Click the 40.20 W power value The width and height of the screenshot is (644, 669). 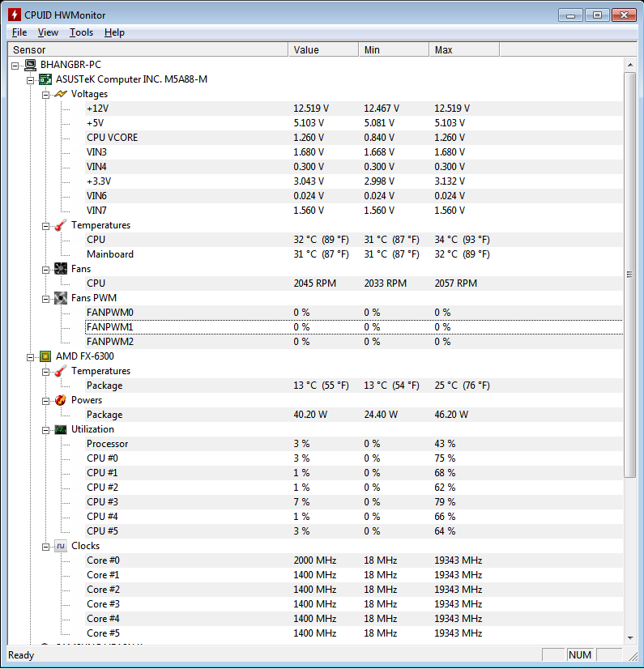pos(310,415)
